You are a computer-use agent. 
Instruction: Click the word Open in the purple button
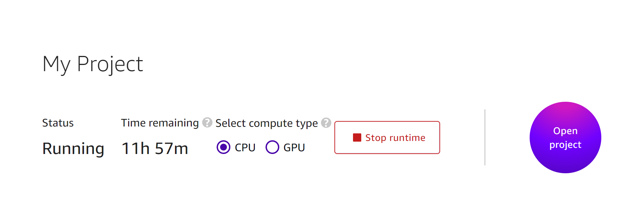[565, 131]
